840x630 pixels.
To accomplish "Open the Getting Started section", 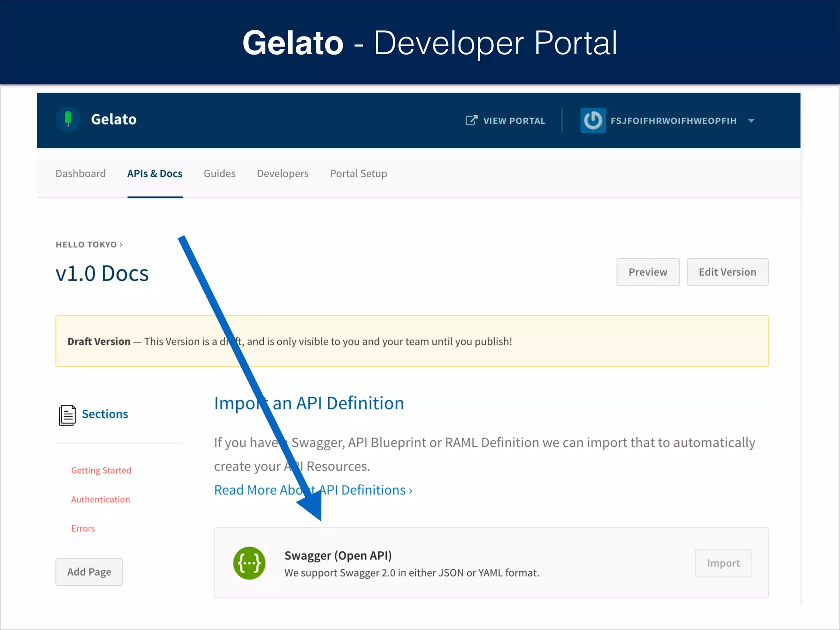I will tap(101, 470).
